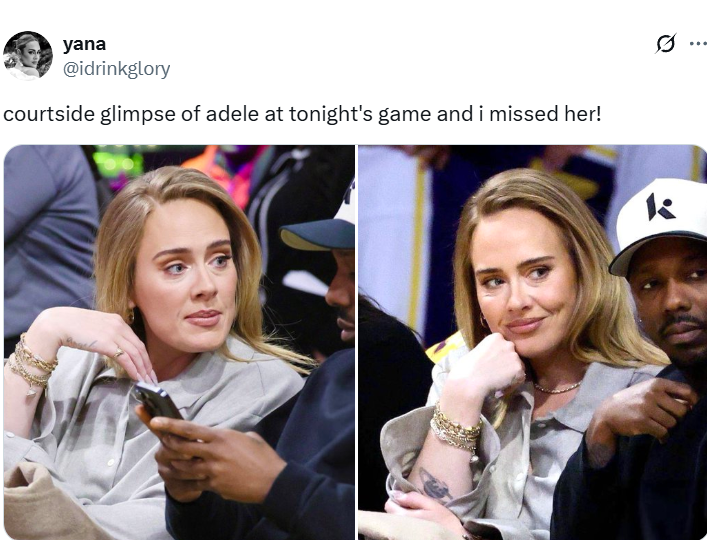Open the left courtside photo
Image resolution: width=707 pixels, height=540 pixels.
(x=179, y=343)
